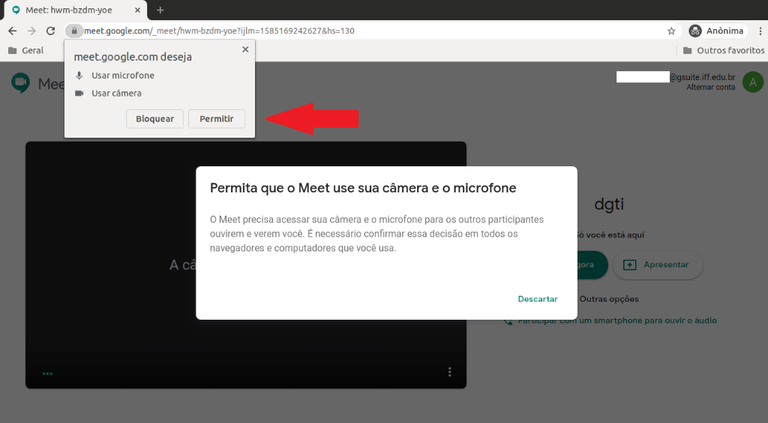Click the Permitir button in permission popup
Screen dimensions: 768x423
[x=216, y=119]
